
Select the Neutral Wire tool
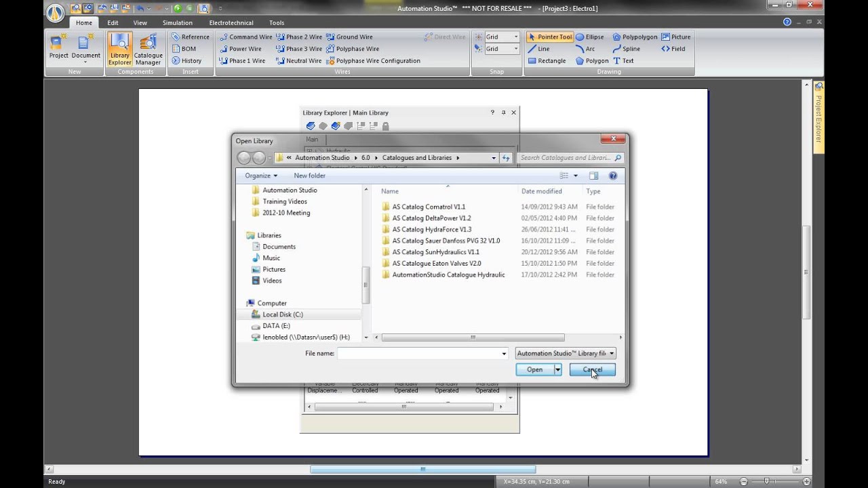(x=299, y=60)
